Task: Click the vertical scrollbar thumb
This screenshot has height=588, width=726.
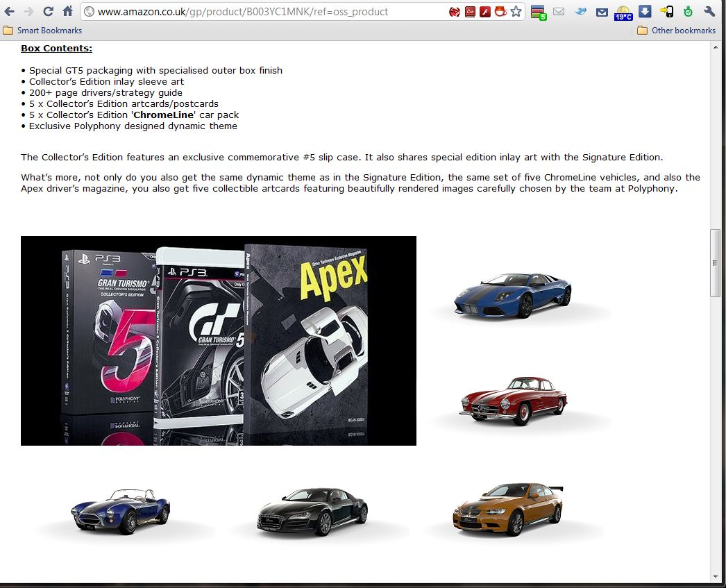Action: pos(716,263)
